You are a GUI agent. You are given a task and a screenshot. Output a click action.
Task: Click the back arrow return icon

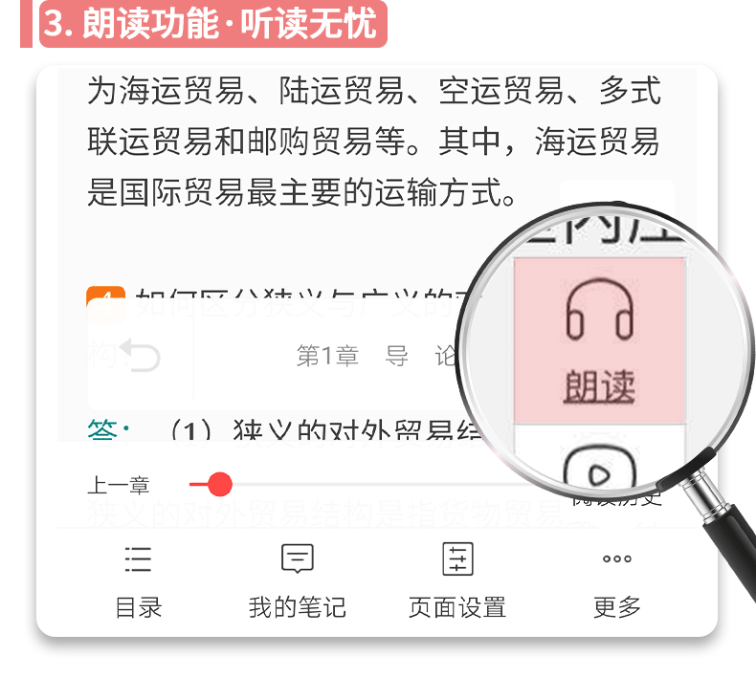[140, 356]
